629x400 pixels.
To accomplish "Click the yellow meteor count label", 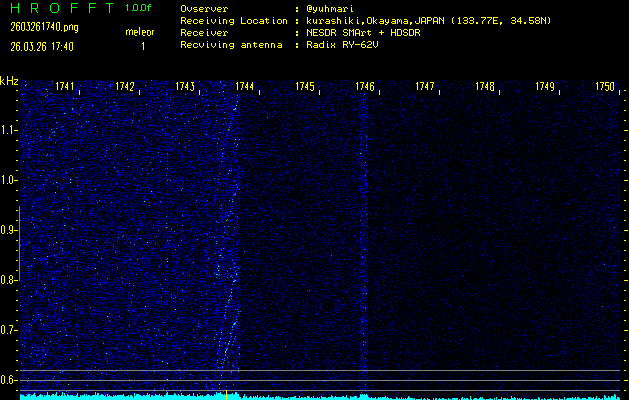I will point(139,32).
